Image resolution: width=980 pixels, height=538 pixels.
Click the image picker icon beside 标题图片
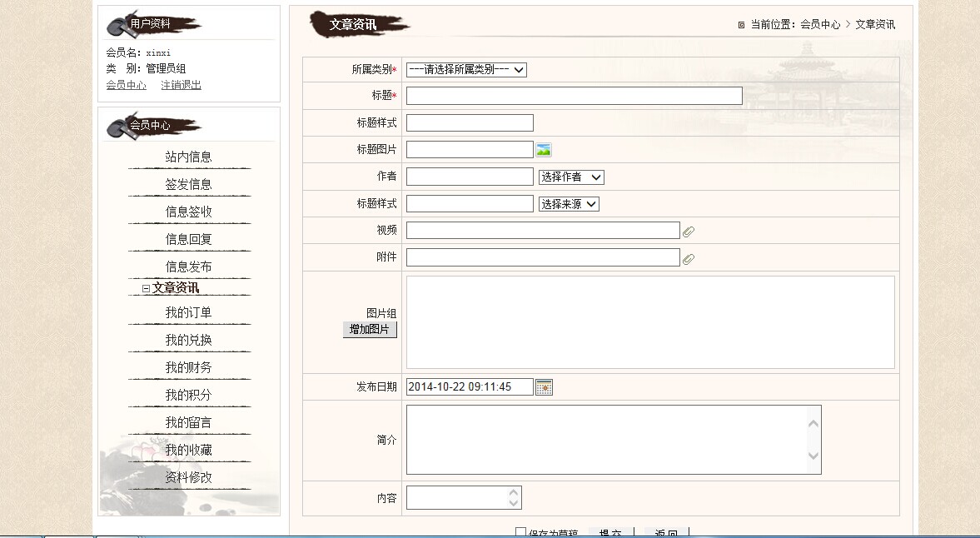(x=544, y=150)
